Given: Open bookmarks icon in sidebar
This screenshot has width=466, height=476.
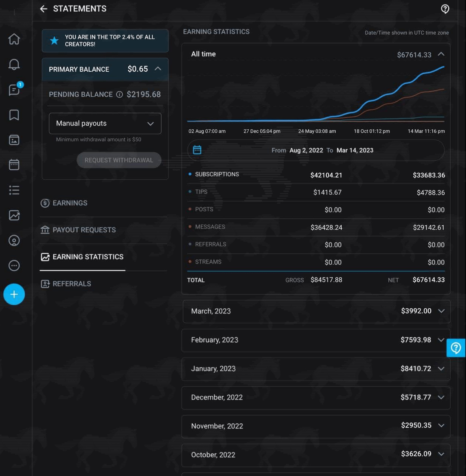Looking at the screenshot, I should pyautogui.click(x=14, y=115).
